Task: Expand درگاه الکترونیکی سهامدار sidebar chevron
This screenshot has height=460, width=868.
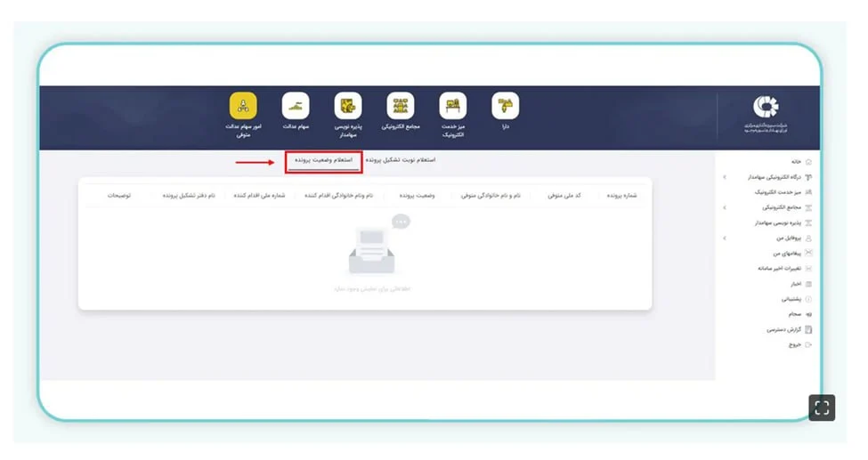Action: point(725,177)
